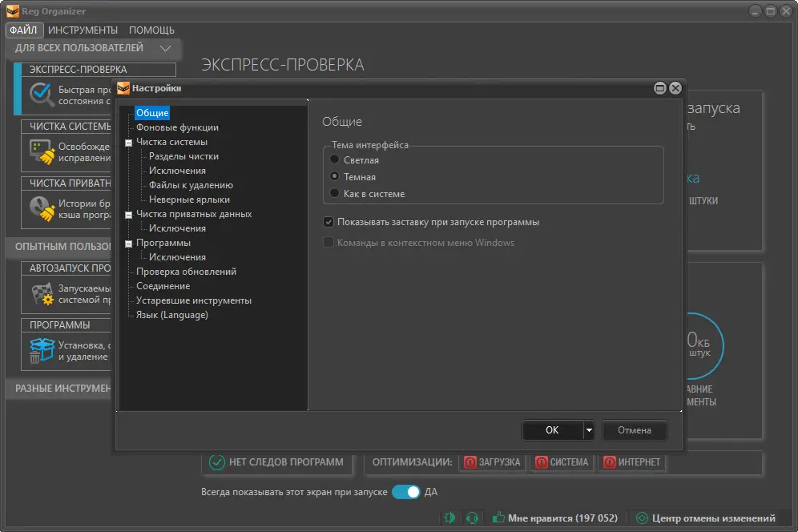Click ОПЫТНЫМ ПОЛЬЗОВАТЕЛЯМ sidebar group header
This screenshot has height=532, width=798.
click(x=59, y=247)
